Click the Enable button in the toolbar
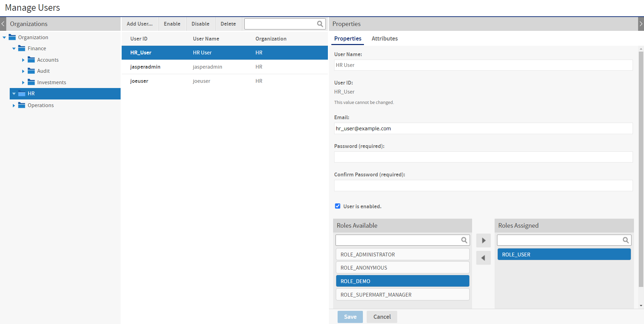644x324 pixels. 172,24
